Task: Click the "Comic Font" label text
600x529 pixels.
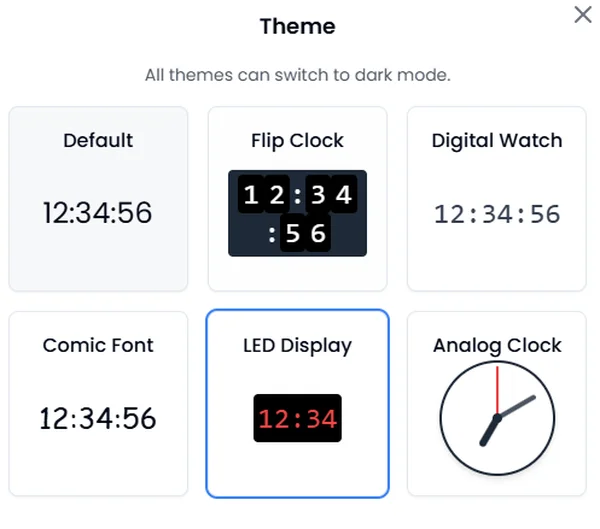Action: (98, 345)
